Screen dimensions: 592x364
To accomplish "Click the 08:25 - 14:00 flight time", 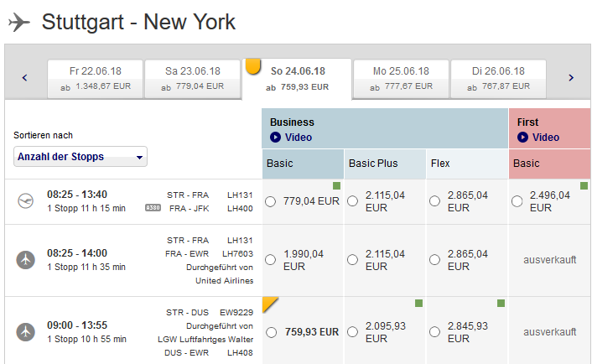I will tap(77, 253).
